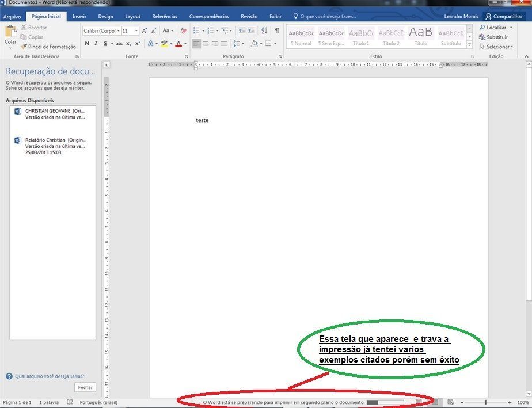Click the Colar paste icon
The width and height of the screenshot is (532, 408).
coord(10,31)
